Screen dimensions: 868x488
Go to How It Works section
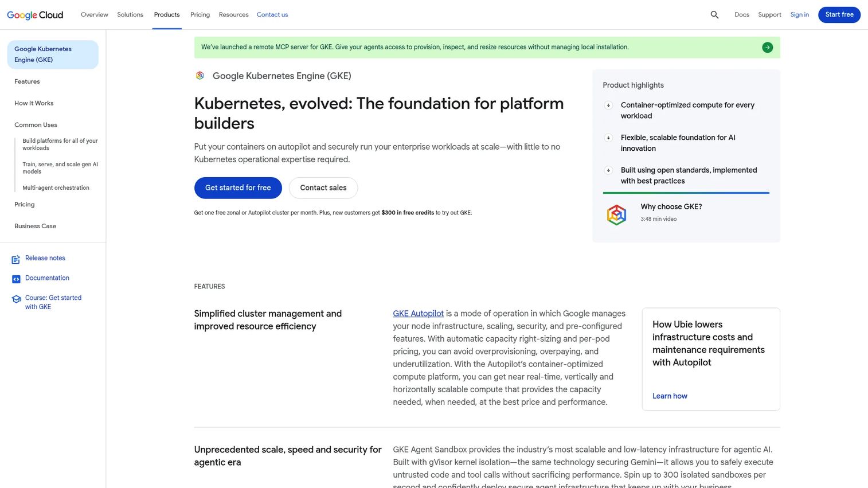(x=34, y=103)
